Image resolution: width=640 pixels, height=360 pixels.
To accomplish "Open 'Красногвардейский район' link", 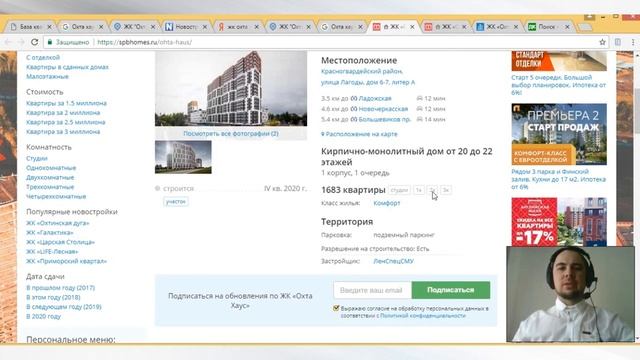I will click(362, 71).
